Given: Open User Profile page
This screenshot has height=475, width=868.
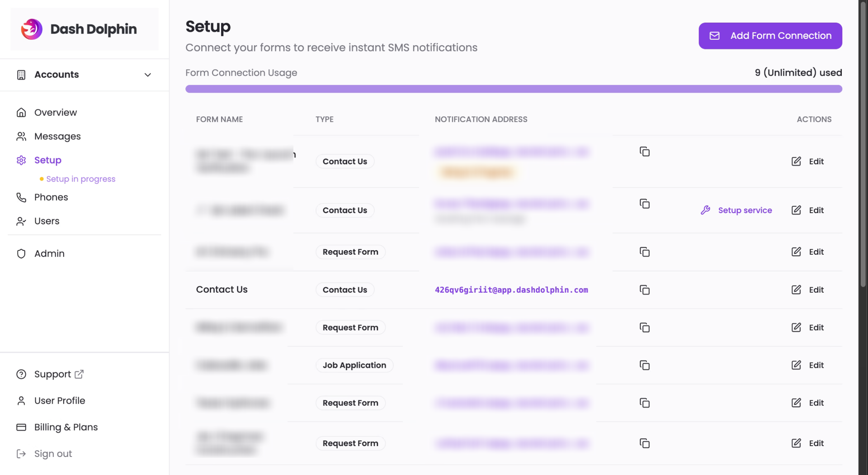Looking at the screenshot, I should click(x=60, y=401).
